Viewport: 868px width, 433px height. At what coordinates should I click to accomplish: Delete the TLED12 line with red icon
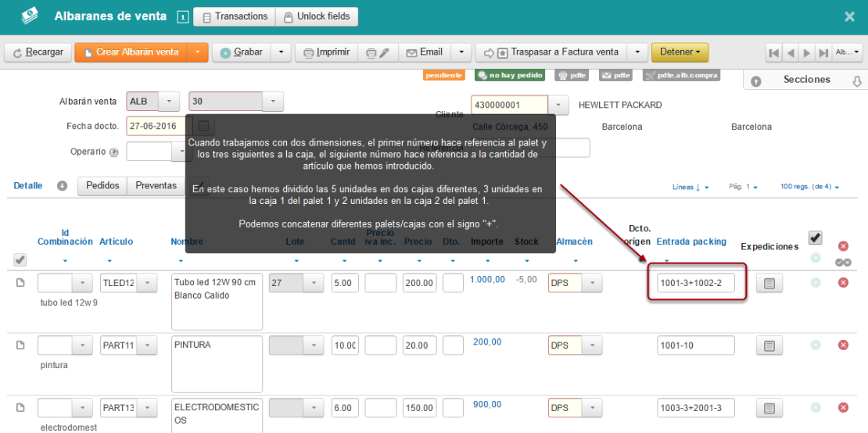843,283
